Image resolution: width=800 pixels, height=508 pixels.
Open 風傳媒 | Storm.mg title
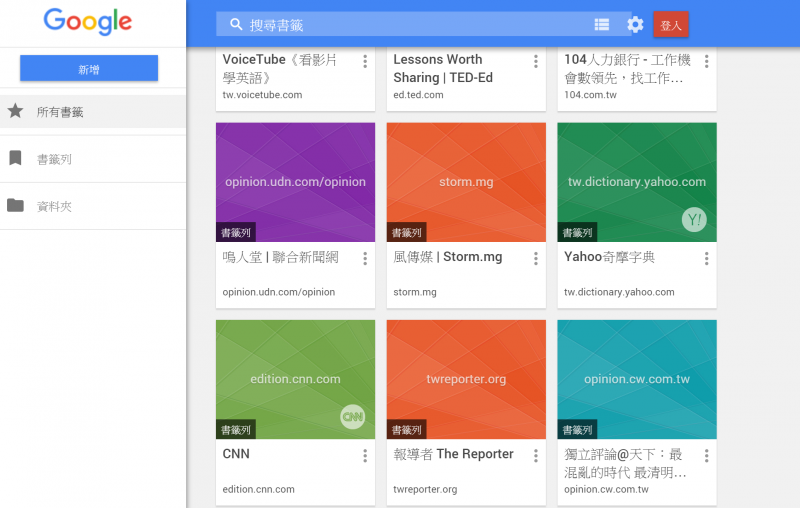pos(447,257)
